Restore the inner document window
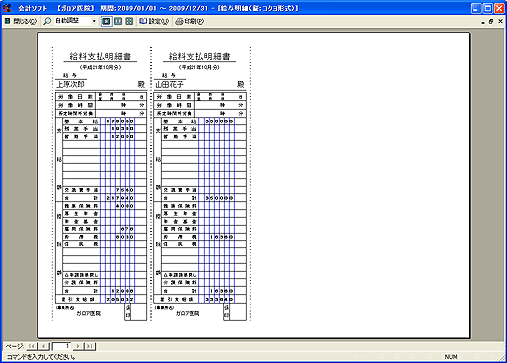The image size is (507, 363). (491, 21)
